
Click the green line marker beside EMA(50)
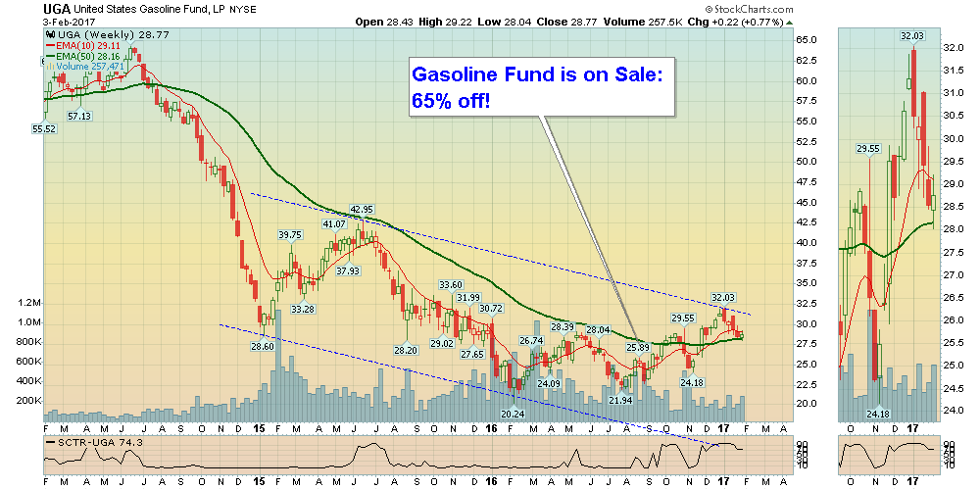click(51, 56)
